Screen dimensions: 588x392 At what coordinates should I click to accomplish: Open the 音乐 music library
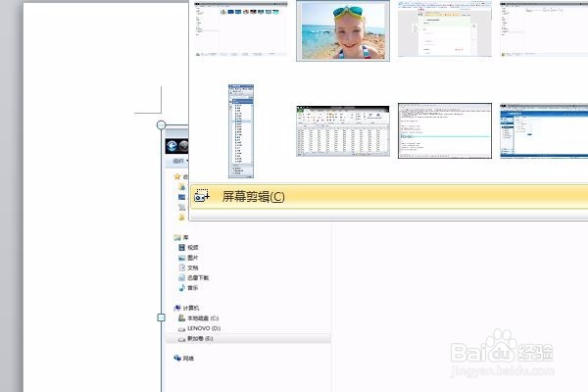pyautogui.click(x=188, y=288)
